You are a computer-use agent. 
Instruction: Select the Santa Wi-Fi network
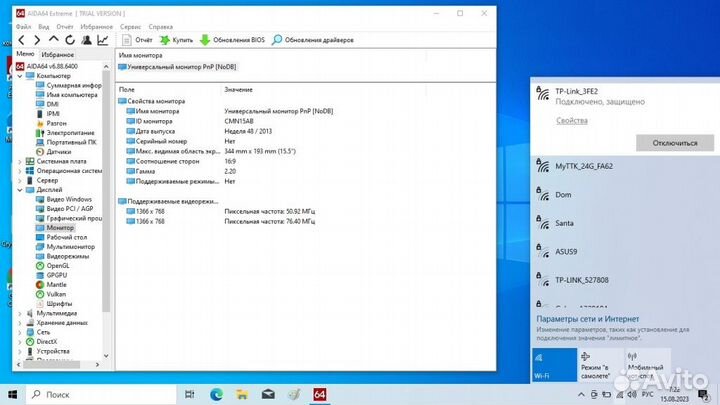pyautogui.click(x=625, y=223)
